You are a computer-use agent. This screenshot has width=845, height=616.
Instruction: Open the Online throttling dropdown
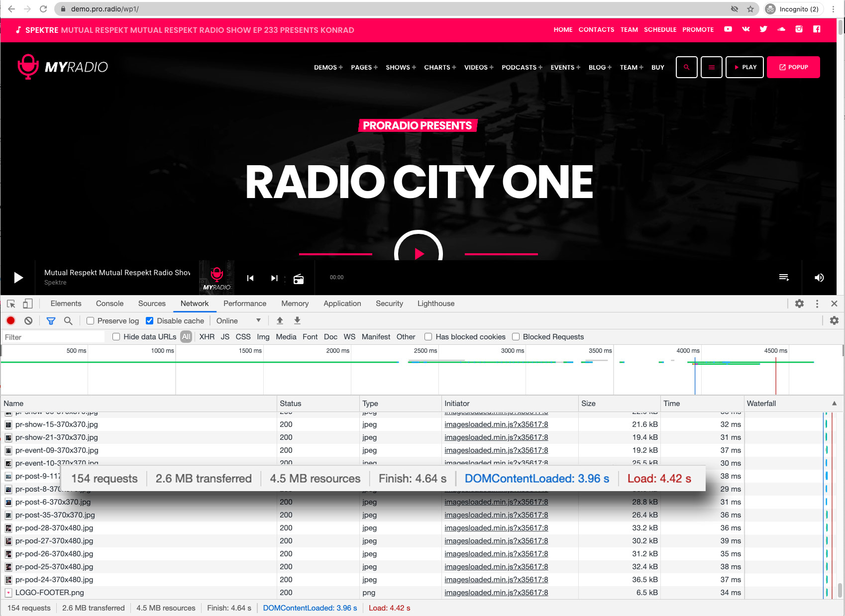click(x=238, y=321)
